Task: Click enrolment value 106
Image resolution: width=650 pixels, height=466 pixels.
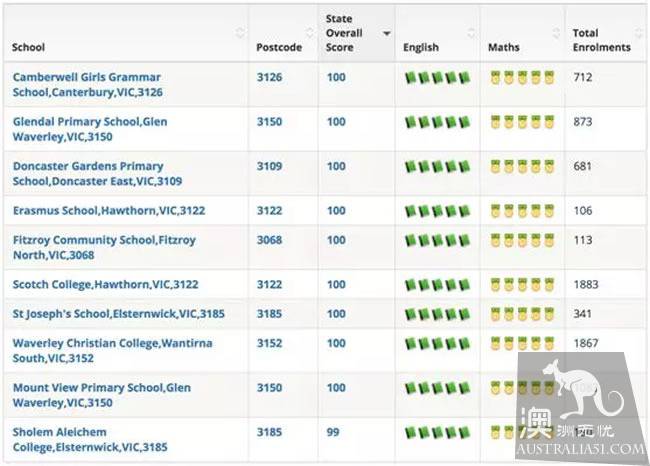Action: pos(583,211)
